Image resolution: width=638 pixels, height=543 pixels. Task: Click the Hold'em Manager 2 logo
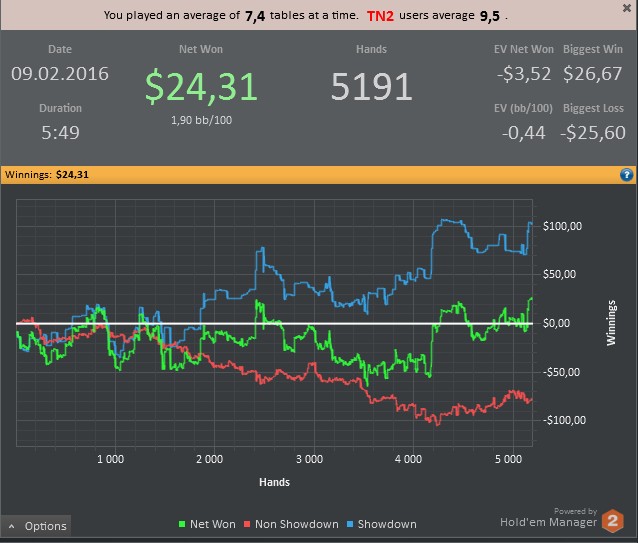[613, 521]
